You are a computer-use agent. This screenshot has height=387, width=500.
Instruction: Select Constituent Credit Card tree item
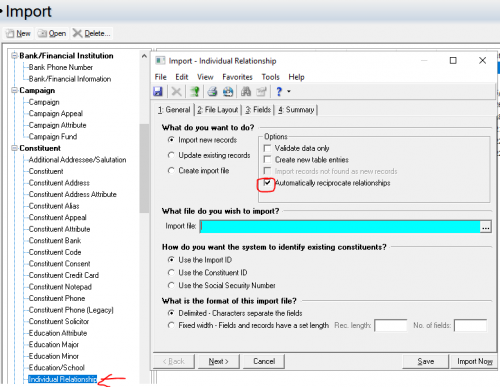click(64, 275)
